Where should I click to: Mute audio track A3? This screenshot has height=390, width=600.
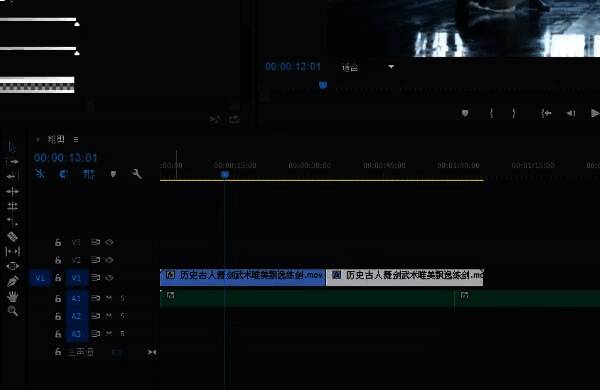tap(109, 333)
